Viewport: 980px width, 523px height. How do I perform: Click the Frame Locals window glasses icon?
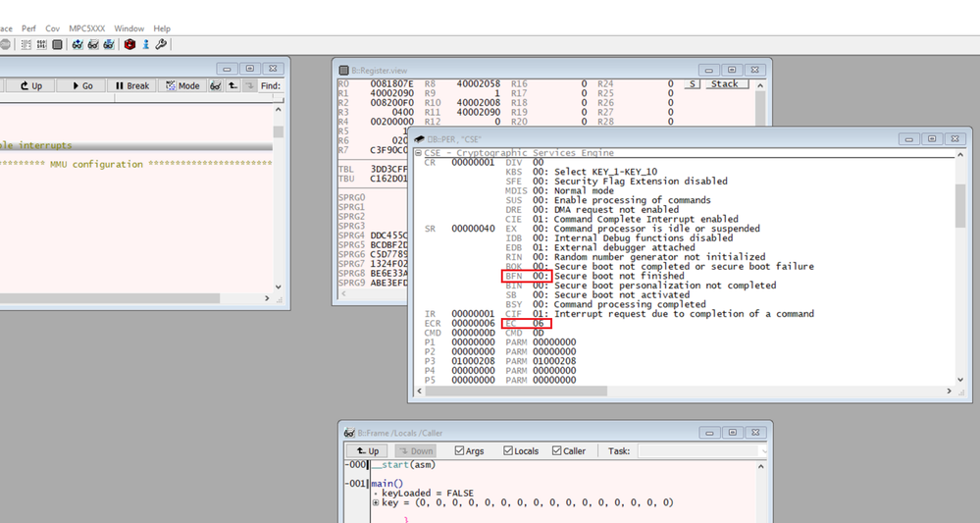click(350, 433)
